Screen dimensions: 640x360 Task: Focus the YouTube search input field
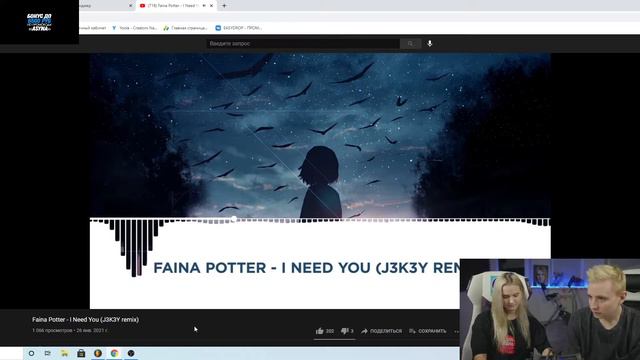point(303,44)
